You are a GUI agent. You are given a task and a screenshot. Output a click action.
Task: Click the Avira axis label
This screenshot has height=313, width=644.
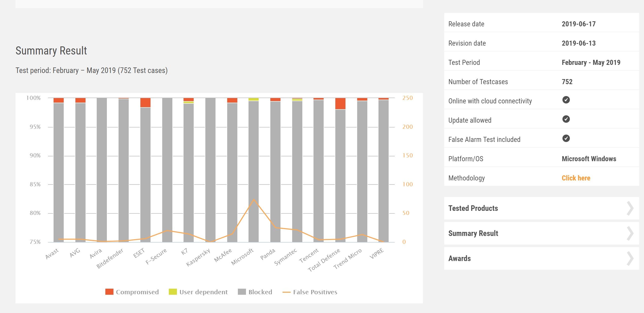coord(96,253)
